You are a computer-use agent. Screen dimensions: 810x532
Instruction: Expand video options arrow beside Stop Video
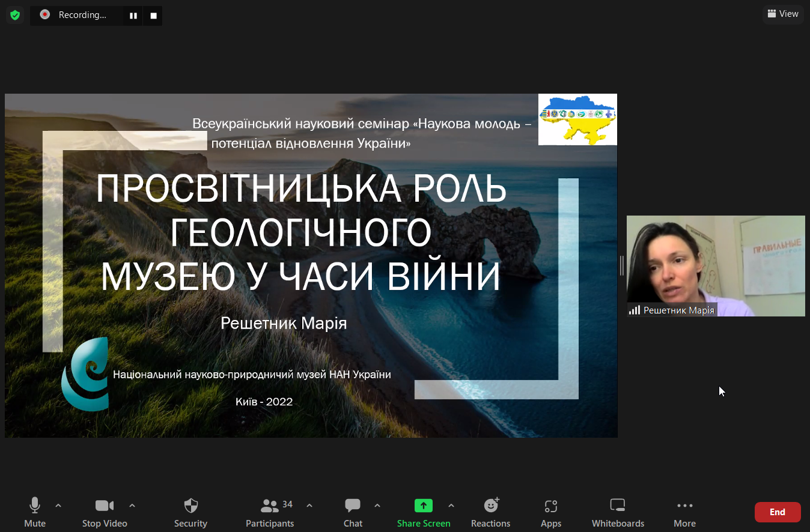(132, 506)
